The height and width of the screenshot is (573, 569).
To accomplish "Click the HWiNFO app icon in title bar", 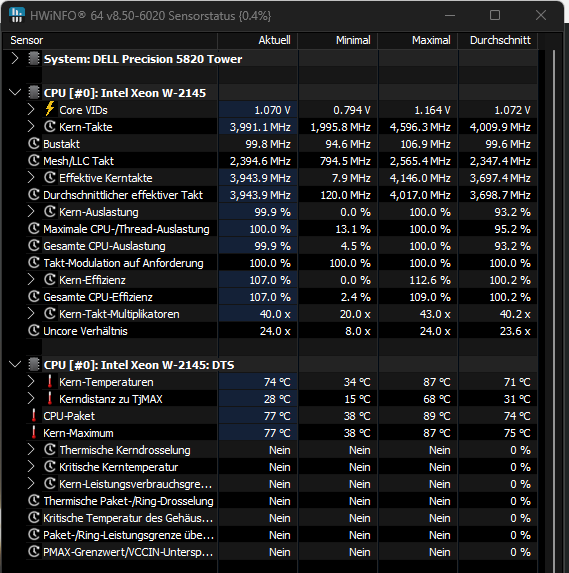I will 16,15.
